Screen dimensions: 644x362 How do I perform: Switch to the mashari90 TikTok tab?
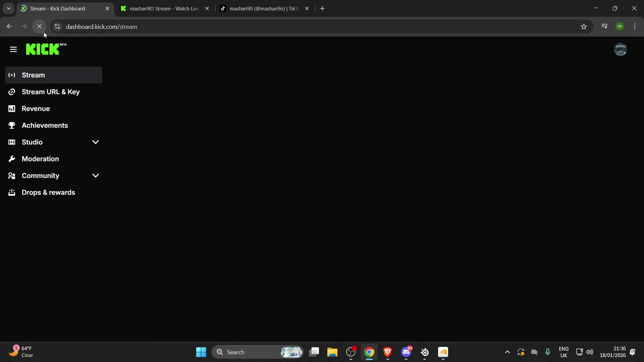264,9
